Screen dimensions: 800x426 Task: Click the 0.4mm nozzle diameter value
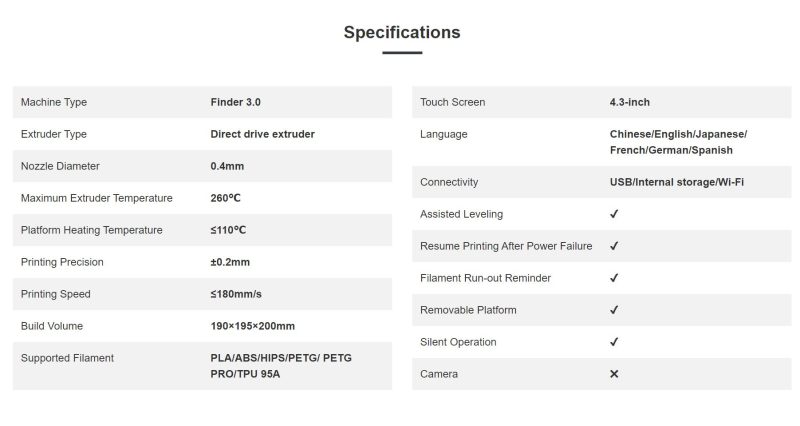227,166
